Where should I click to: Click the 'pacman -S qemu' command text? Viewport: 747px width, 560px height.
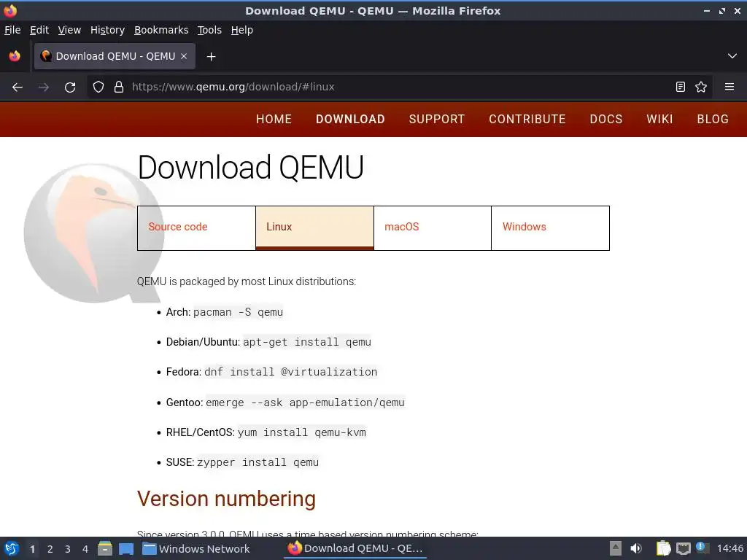point(239,312)
